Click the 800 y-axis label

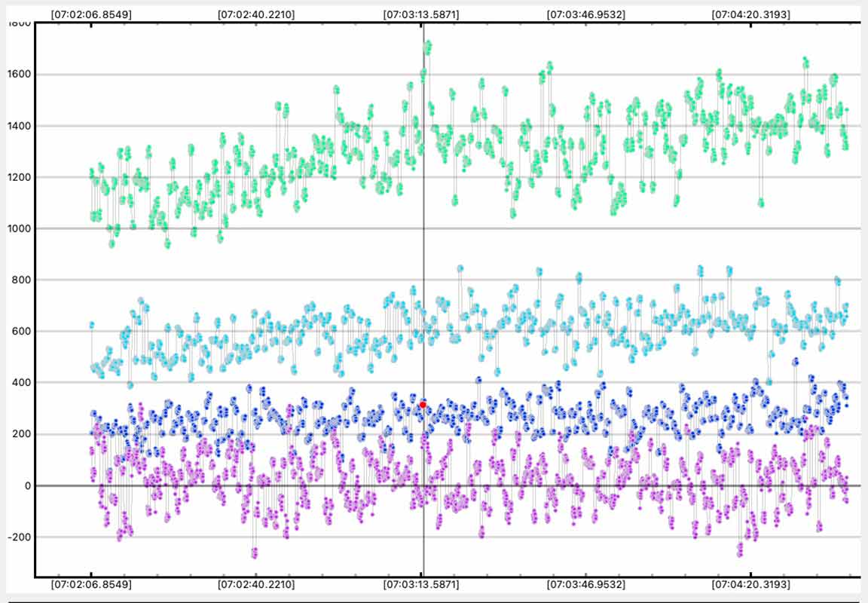(22, 280)
